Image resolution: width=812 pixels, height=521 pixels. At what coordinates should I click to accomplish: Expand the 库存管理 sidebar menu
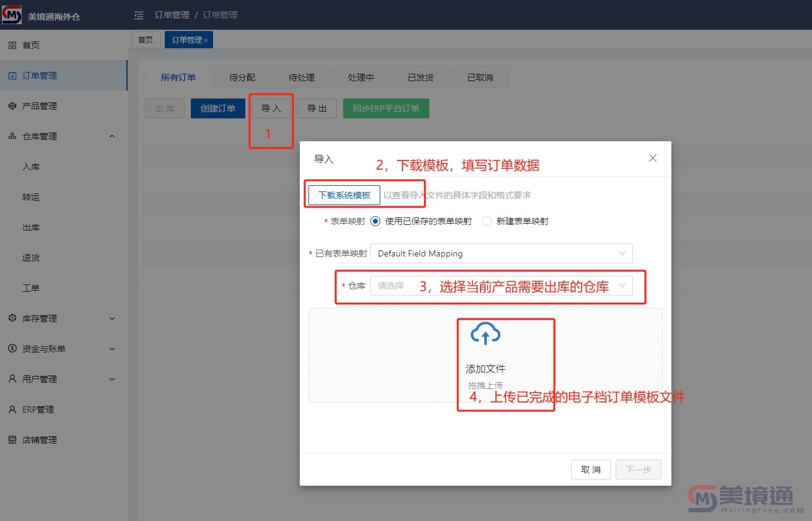(112, 318)
